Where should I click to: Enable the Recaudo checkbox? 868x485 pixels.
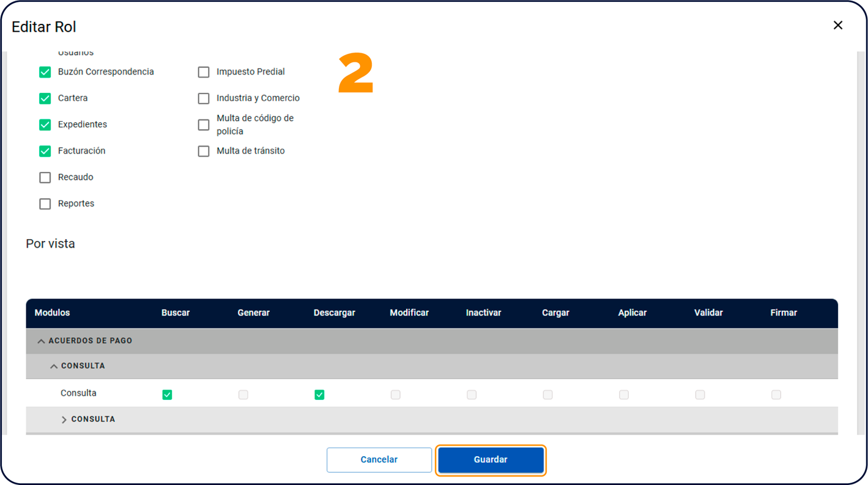point(45,177)
